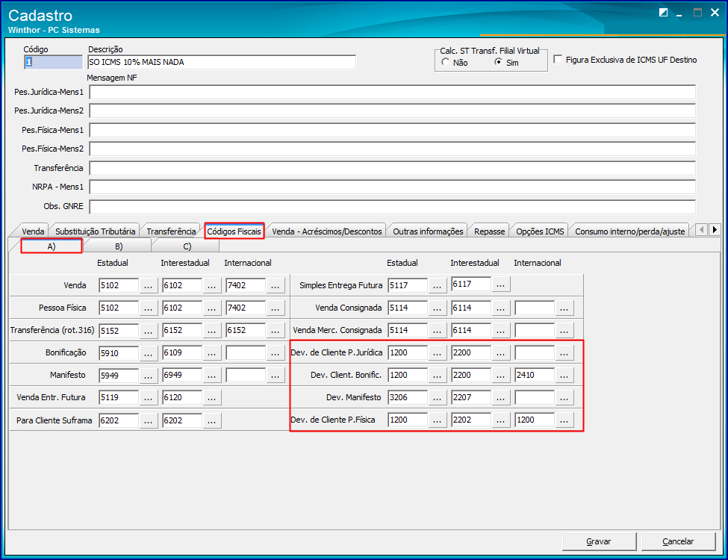Click the Obs. GNRE field
This screenshot has width=728, height=560.
pyautogui.click(x=392, y=207)
